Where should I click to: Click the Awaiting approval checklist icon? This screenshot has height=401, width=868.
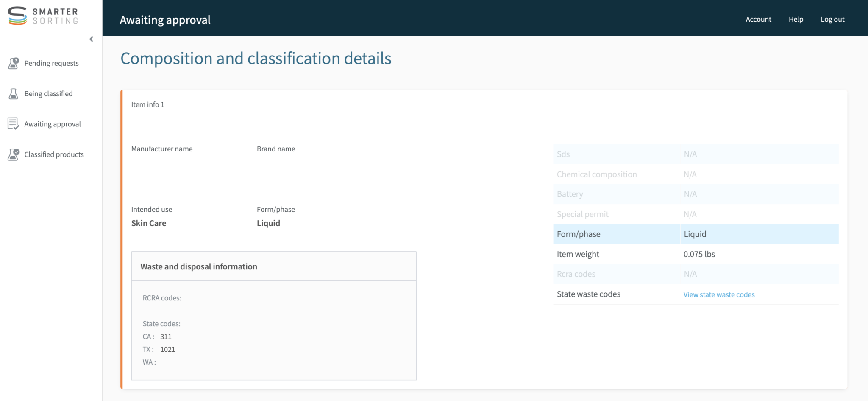pos(14,124)
